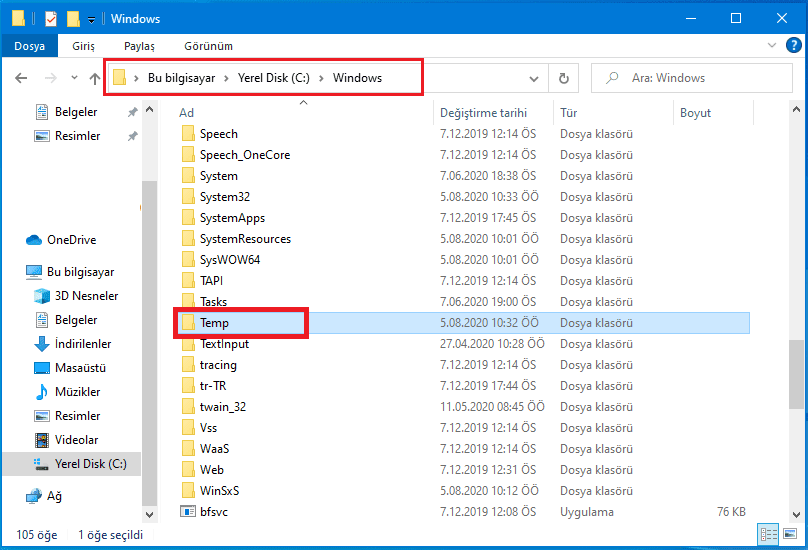Select the Speech folder icon
The image size is (808, 550).
pos(188,134)
